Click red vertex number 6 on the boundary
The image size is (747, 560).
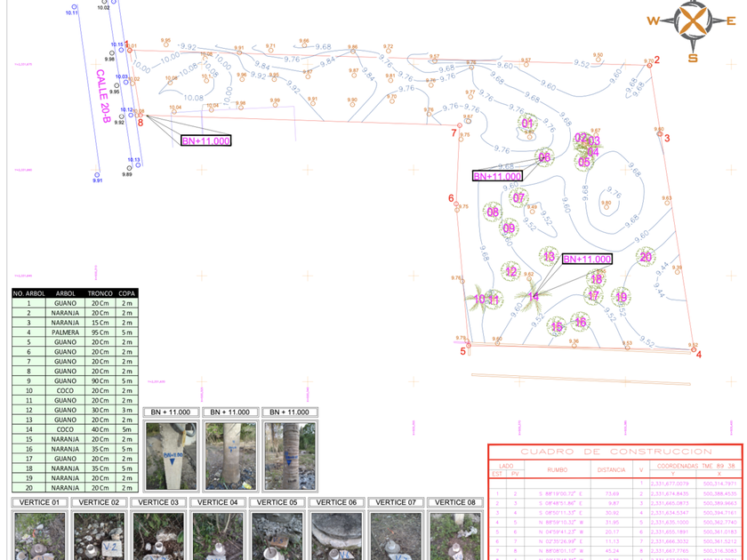tap(451, 198)
